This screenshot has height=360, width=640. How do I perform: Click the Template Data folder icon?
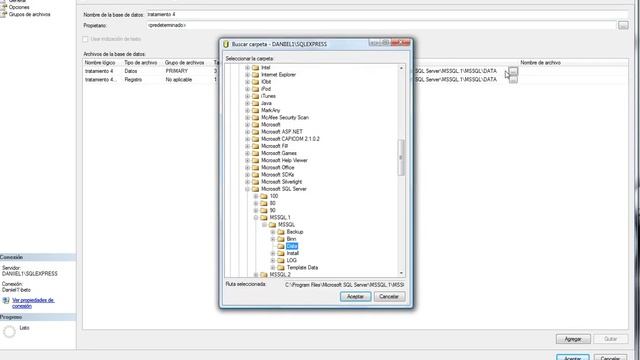[281, 268]
